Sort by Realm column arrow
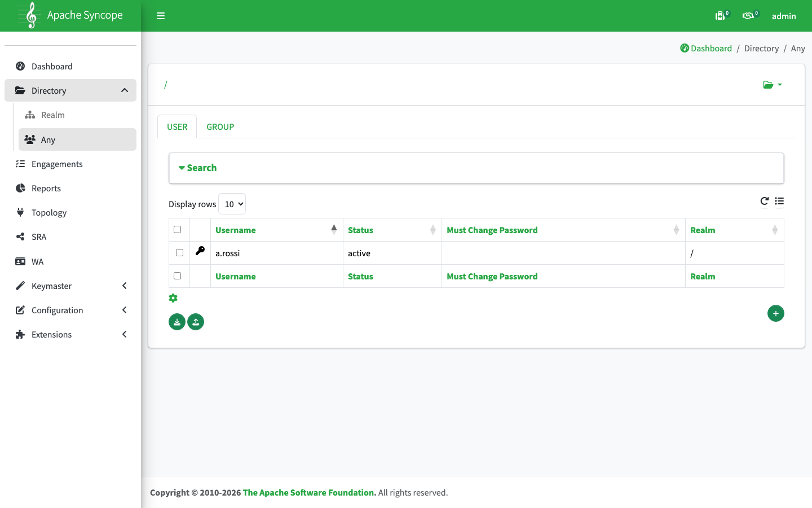The height and width of the screenshot is (508, 812). (x=775, y=229)
